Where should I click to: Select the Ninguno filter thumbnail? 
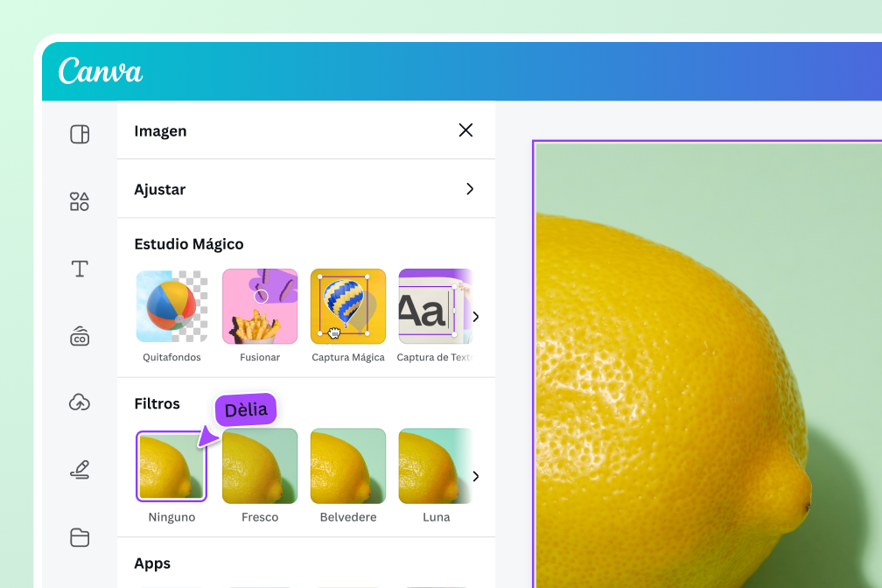tap(171, 465)
